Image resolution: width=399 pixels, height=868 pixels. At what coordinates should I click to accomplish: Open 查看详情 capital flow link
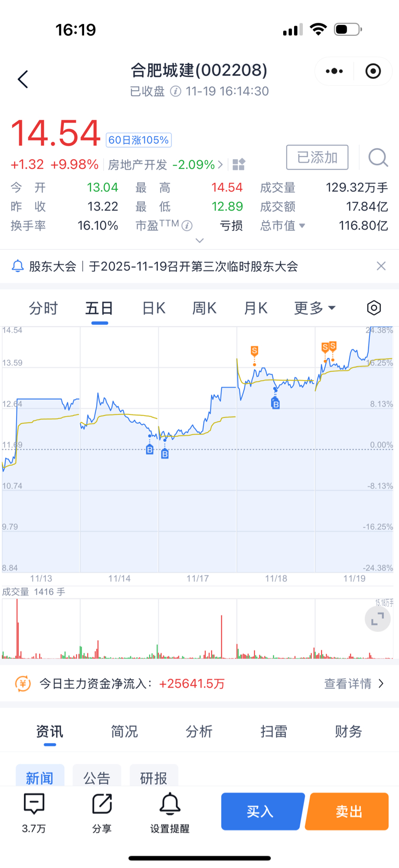pos(354,683)
